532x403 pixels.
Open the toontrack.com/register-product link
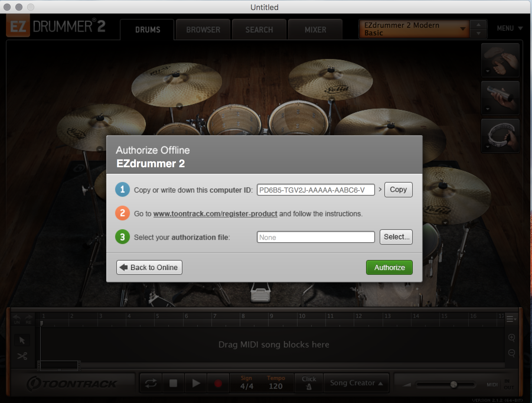pyautogui.click(x=215, y=214)
